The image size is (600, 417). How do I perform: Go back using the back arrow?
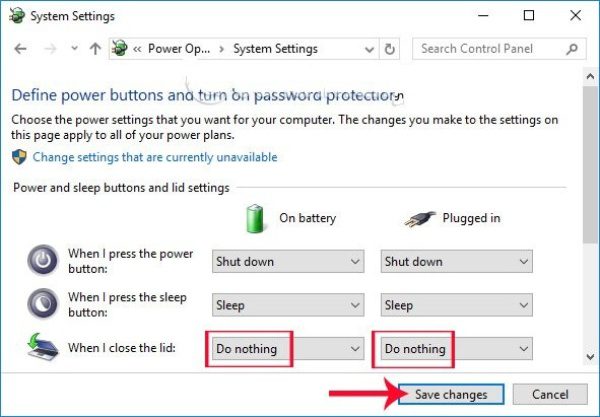coord(20,49)
